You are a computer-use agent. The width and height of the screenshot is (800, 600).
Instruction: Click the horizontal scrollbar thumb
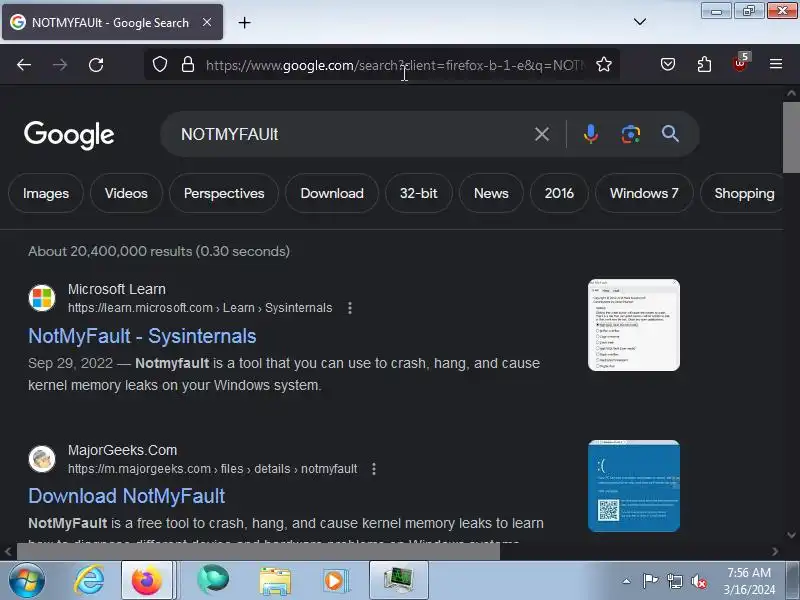coord(258,552)
